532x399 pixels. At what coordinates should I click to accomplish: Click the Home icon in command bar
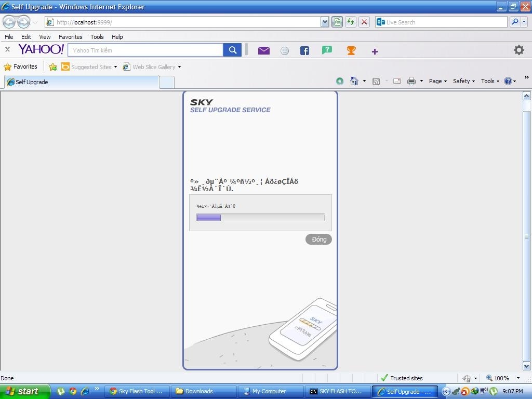[x=354, y=81]
